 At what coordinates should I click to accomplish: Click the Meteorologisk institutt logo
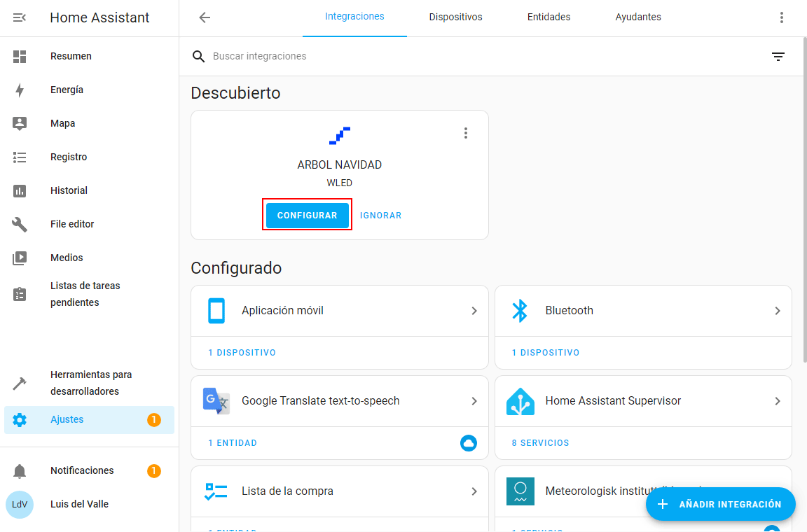click(520, 491)
